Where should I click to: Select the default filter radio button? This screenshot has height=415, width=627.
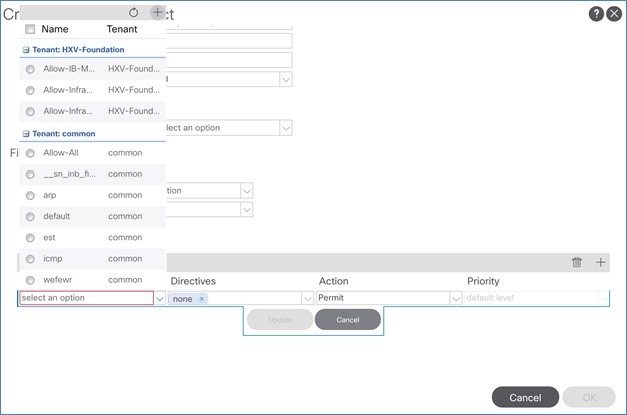[30, 217]
